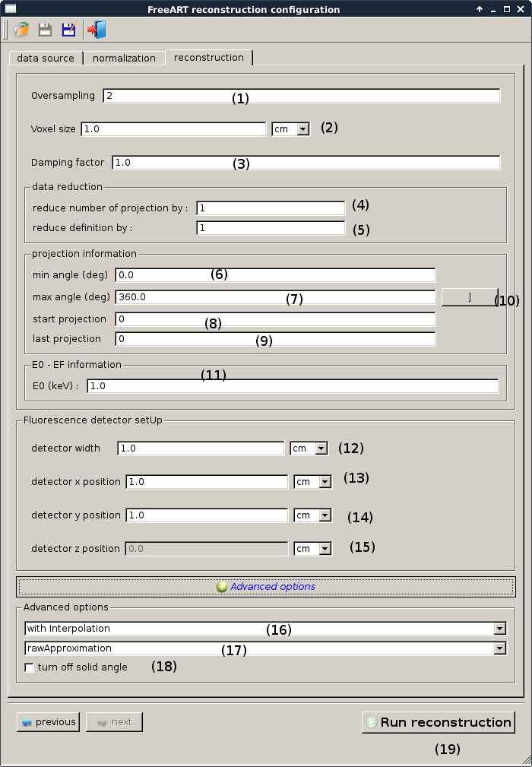This screenshot has height=767, width=532.
Task: Click the min angle (deg) field
Action: point(275,275)
